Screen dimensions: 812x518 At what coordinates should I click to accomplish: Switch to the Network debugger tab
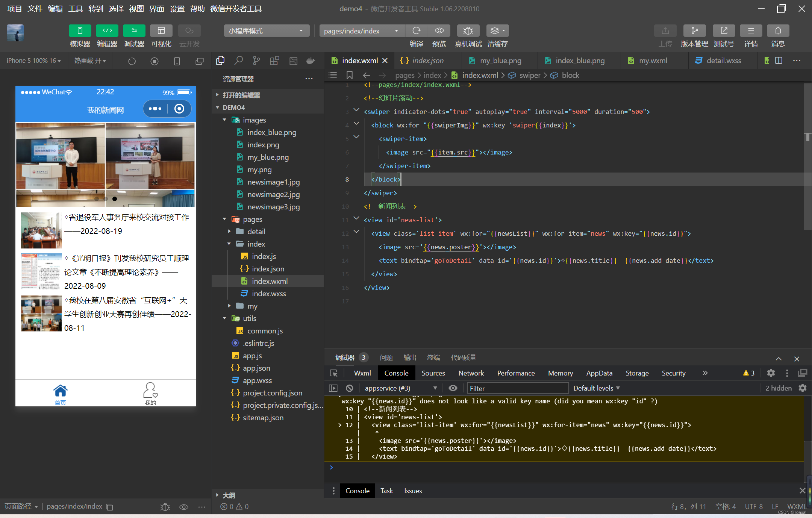pos(471,373)
